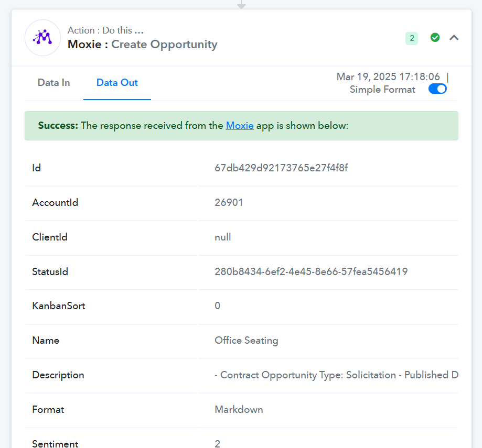This screenshot has width=482, height=448.
Task: Select the Format value Markdown
Action: click(239, 410)
